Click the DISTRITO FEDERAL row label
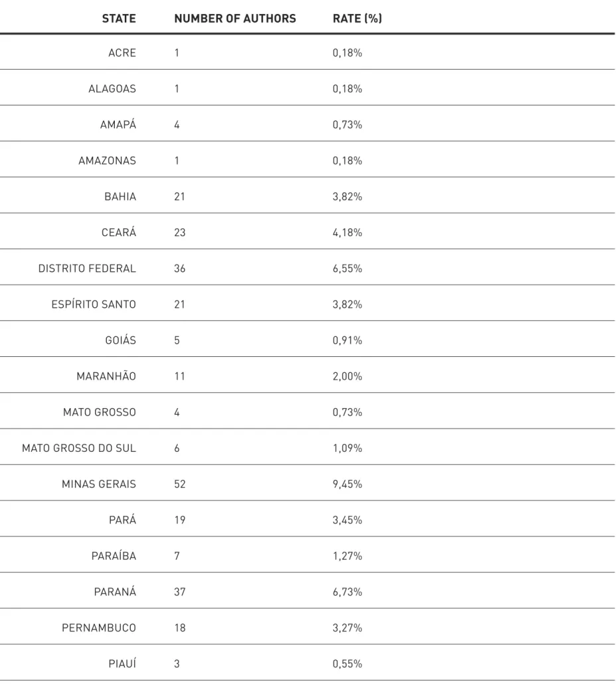This screenshot has width=616, height=684. pyautogui.click(x=88, y=268)
